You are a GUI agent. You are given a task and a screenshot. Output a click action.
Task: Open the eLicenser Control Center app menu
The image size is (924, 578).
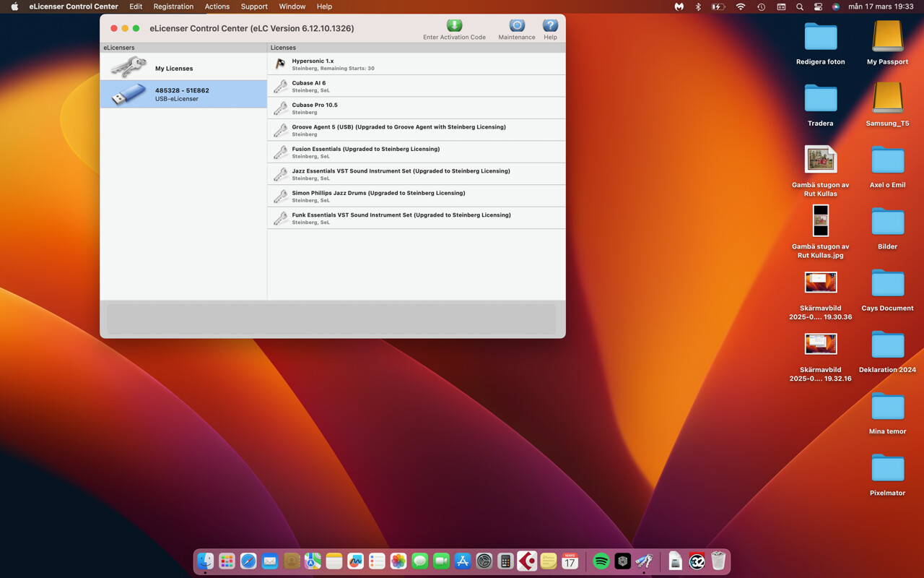point(74,7)
